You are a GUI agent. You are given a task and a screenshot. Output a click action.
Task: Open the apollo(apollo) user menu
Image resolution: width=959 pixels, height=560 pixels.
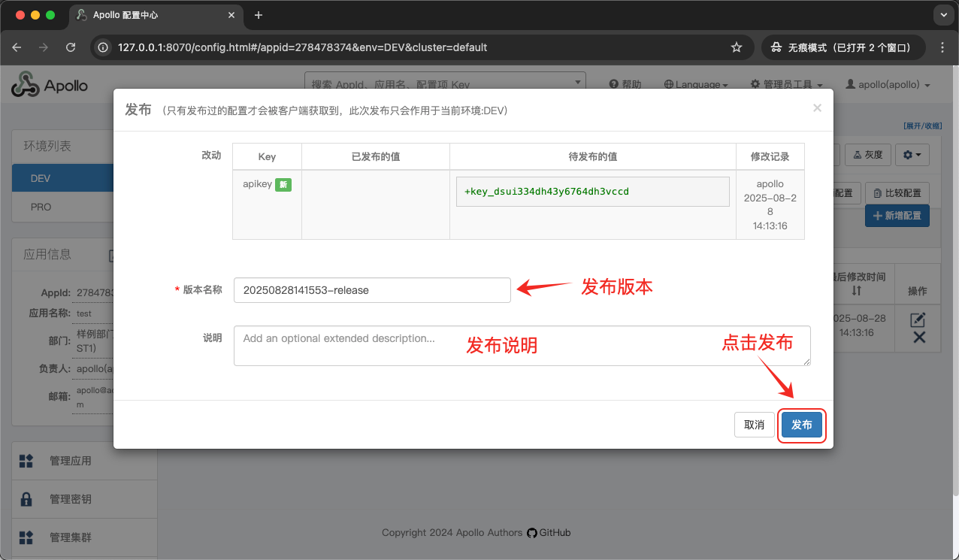click(888, 85)
